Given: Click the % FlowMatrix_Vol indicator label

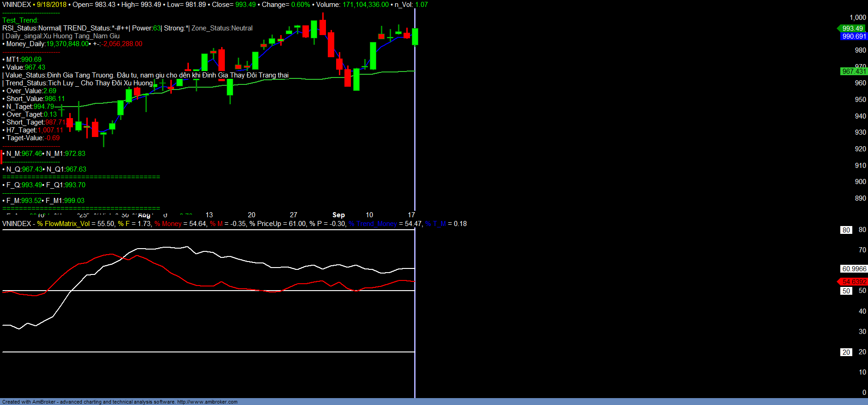Looking at the screenshot, I should [63, 224].
